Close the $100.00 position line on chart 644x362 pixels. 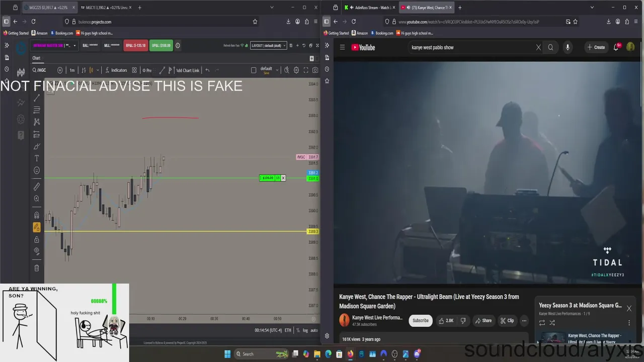[283, 178]
